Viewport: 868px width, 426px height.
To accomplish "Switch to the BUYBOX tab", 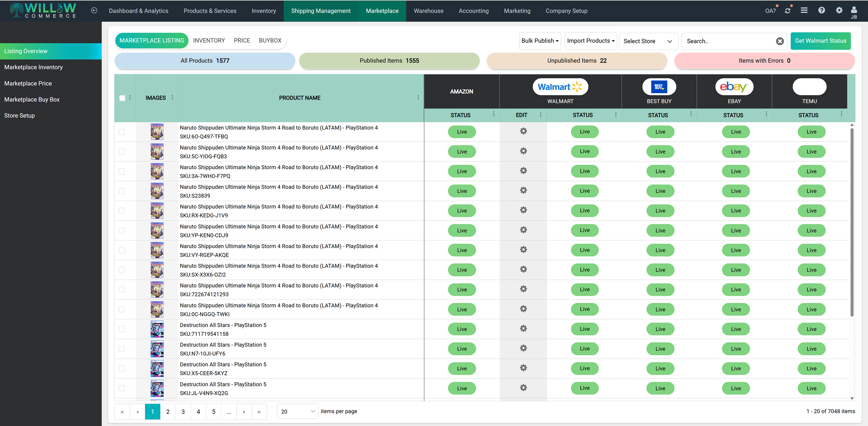I will click(270, 40).
